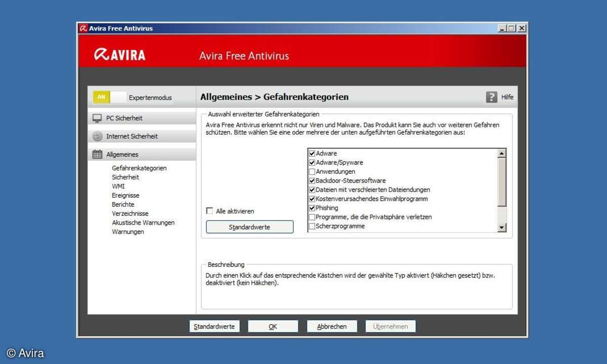Open the WMI sidebar entry

pos(118,186)
